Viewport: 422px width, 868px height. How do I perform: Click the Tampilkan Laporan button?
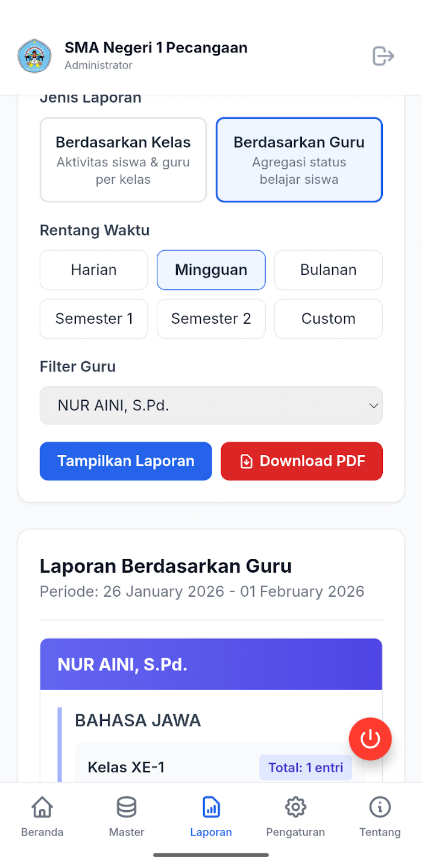tap(126, 461)
